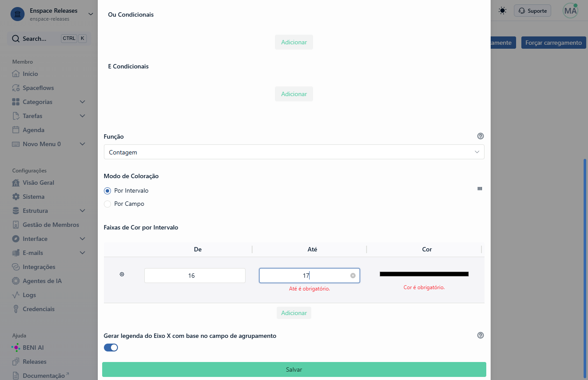Image resolution: width=588 pixels, height=380 pixels.
Task: Expand the Tarefas menu
Action: (82, 116)
